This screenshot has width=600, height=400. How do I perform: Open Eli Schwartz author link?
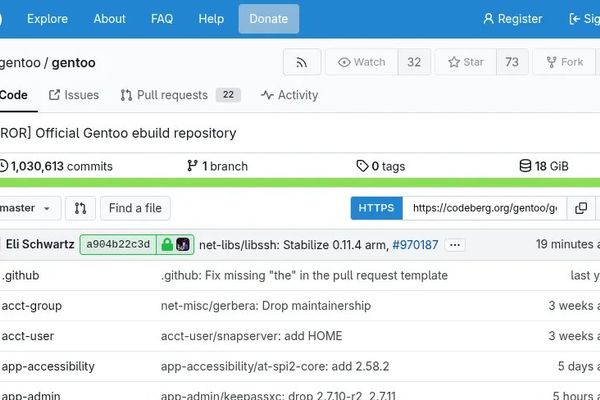tap(40, 244)
